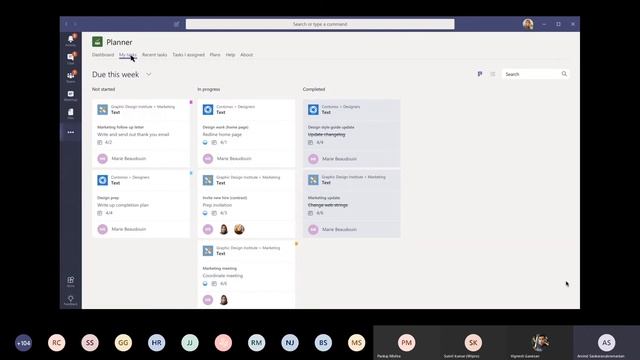Click the assignee photo on Coordinate meeting card

pyautogui.click(x=224, y=300)
